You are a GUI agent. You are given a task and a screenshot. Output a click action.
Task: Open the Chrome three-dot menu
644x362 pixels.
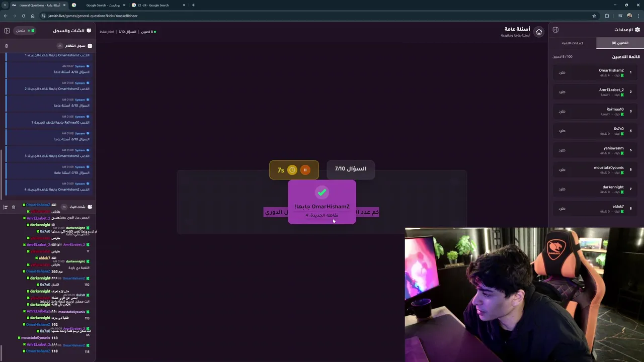(x=638, y=16)
